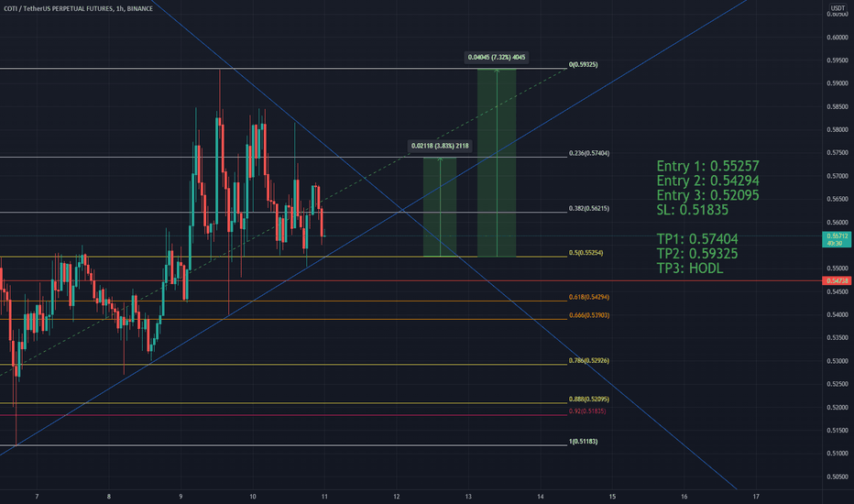Image resolution: width=854 pixels, height=504 pixels.
Task: Click date 9 on the time axis
Action: coord(181,497)
